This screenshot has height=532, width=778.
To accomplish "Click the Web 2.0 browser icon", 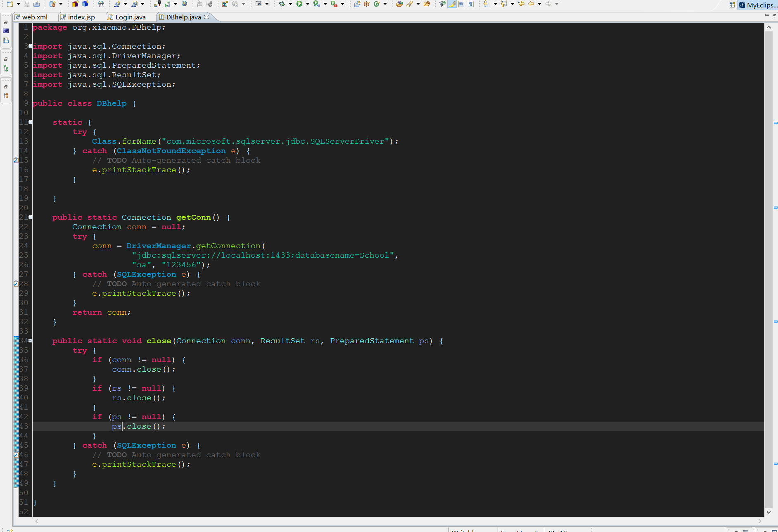I will tap(101, 4).
